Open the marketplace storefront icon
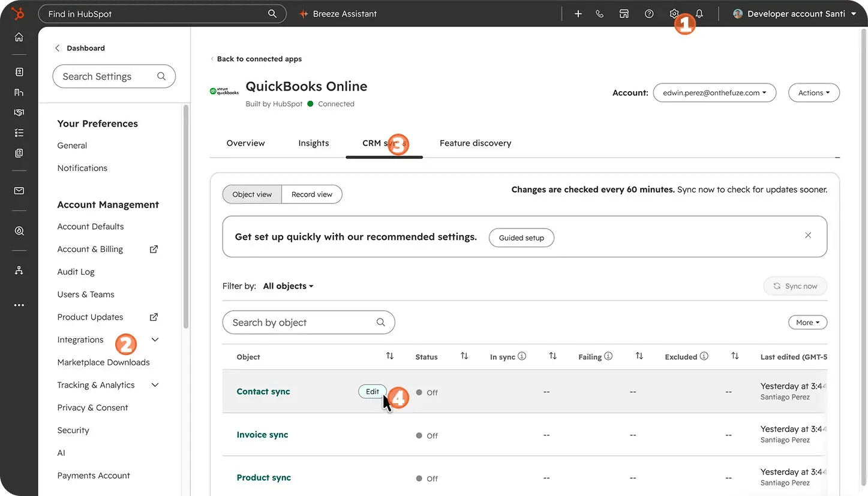Viewport: 868px width, 496px height. [624, 14]
